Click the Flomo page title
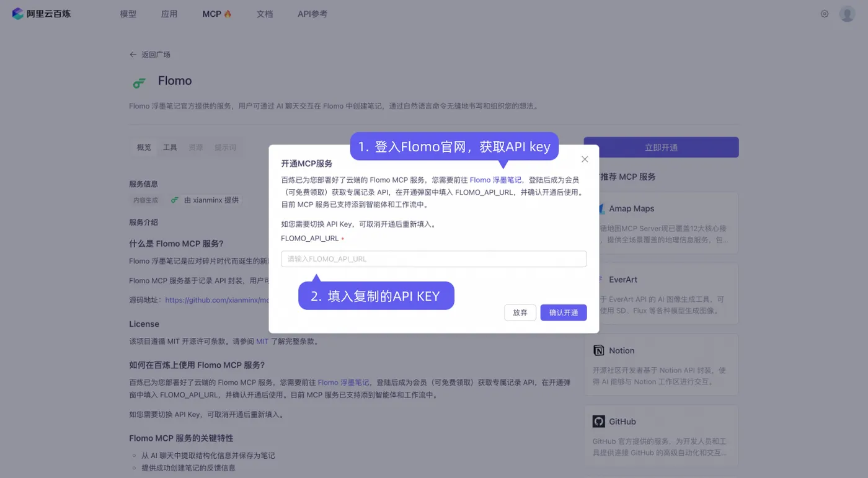Viewport: 868px width, 478px height. 175,81
